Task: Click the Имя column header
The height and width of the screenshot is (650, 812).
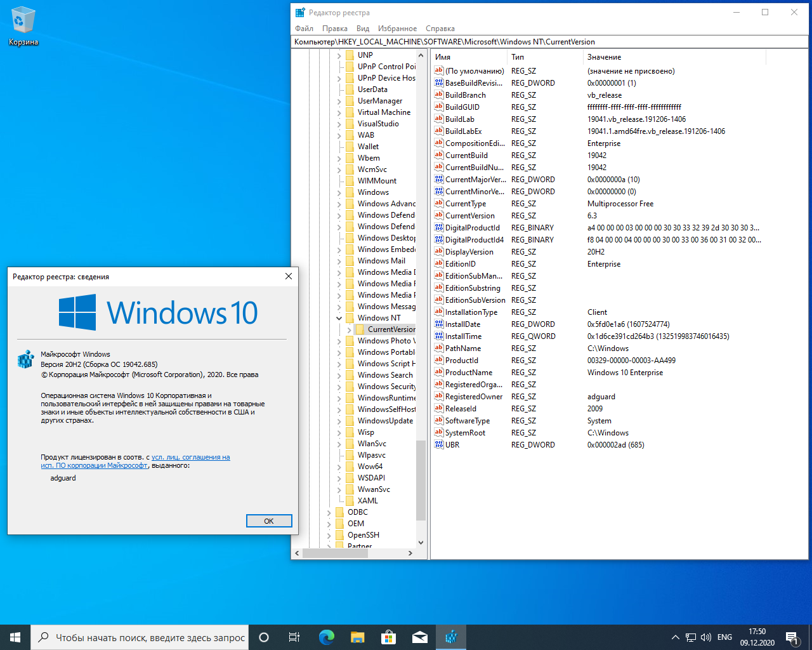Action: (x=469, y=57)
